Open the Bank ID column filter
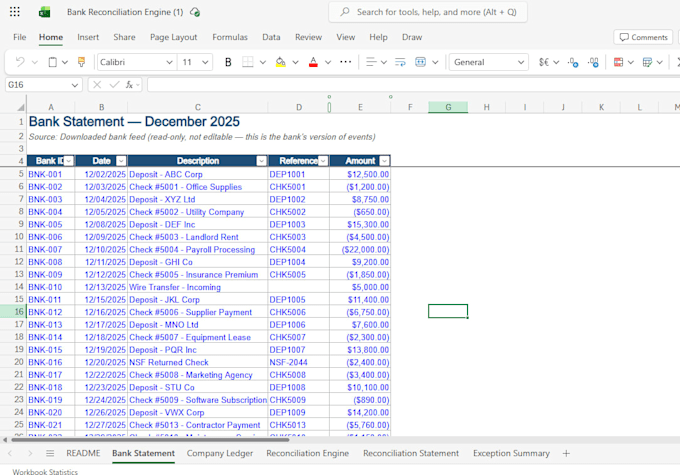Image resolution: width=680 pixels, height=475 pixels. click(x=69, y=161)
